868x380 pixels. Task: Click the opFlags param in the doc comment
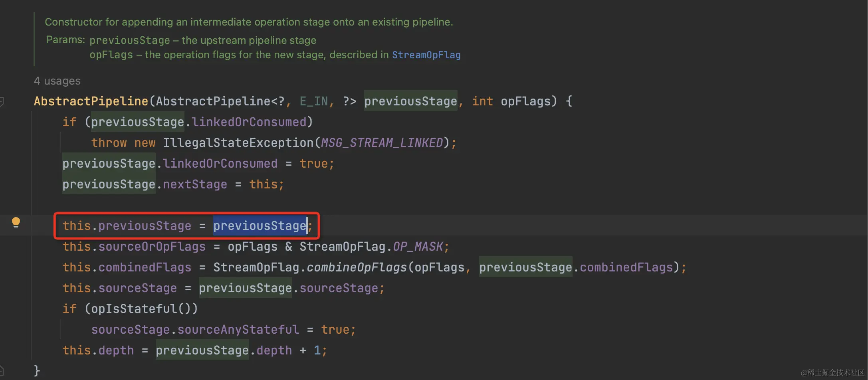(x=111, y=55)
